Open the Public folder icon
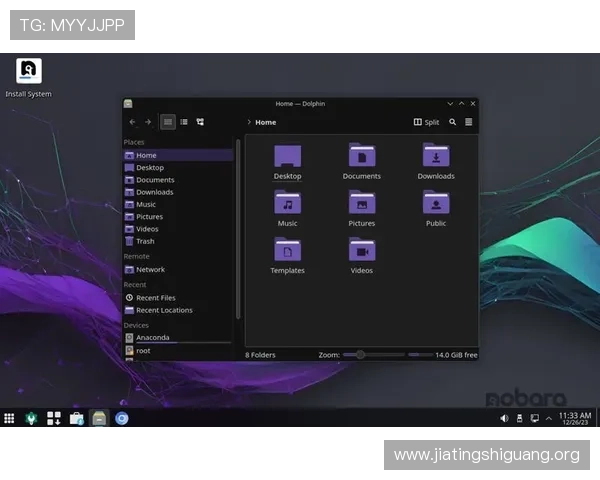600x480 pixels. click(x=436, y=205)
